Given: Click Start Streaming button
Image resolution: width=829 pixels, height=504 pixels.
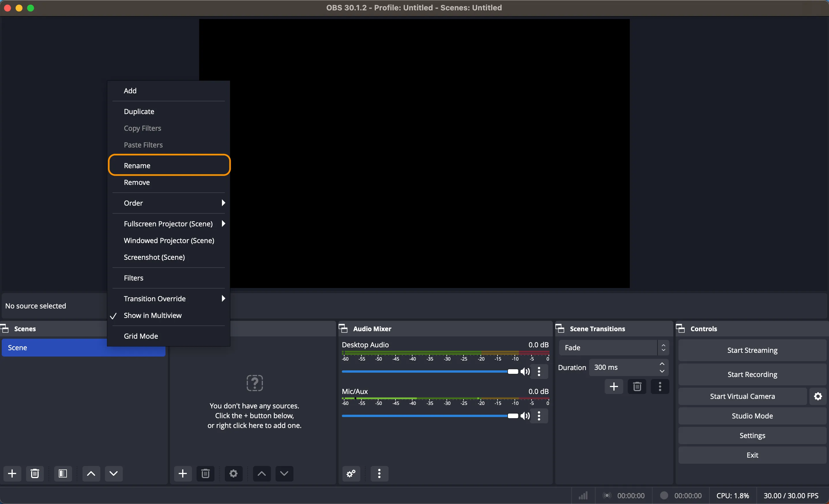Looking at the screenshot, I should [752, 350].
